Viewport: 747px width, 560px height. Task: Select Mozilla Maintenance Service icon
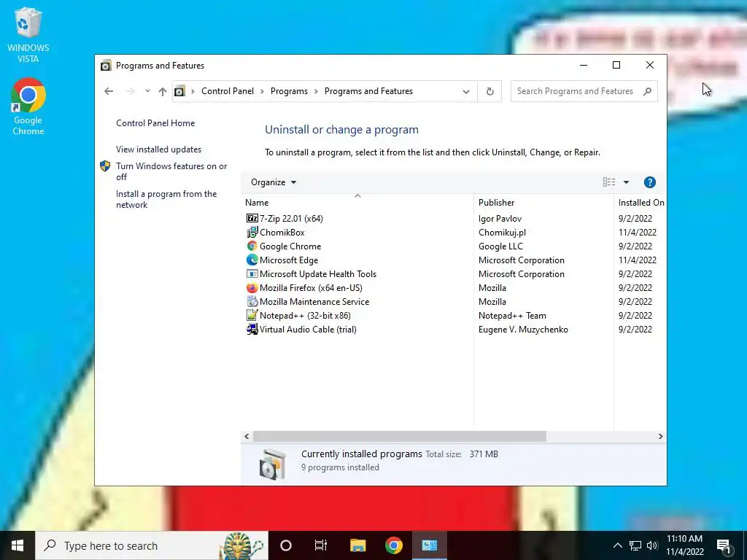pos(252,301)
